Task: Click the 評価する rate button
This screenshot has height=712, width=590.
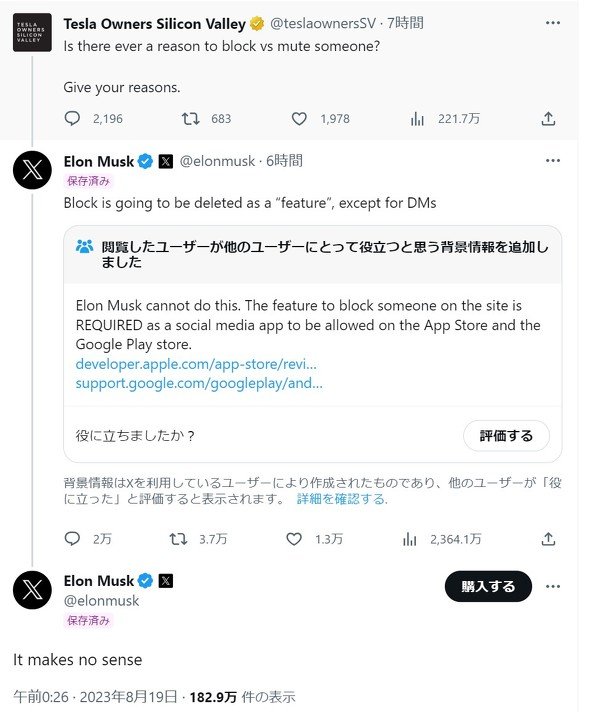Action: pos(506,436)
